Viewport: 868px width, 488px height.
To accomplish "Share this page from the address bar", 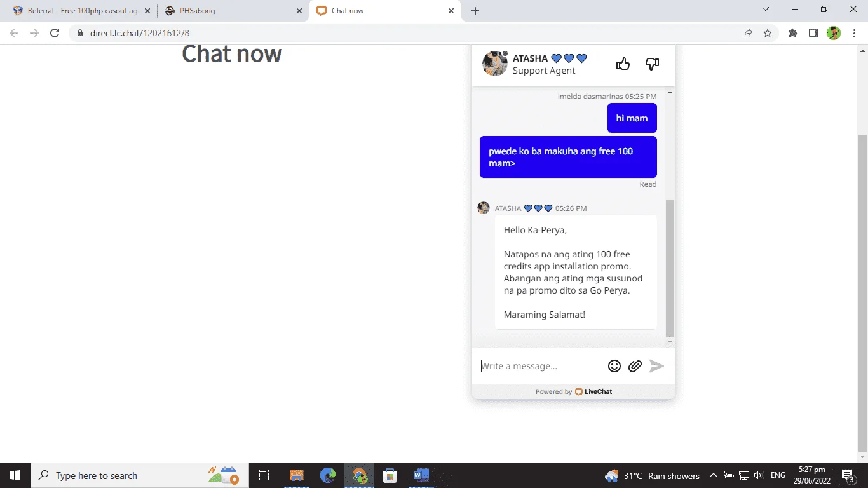I will point(747,33).
